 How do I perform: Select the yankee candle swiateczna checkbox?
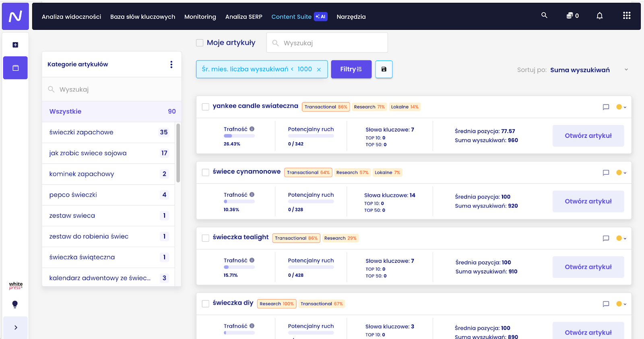pos(205,107)
